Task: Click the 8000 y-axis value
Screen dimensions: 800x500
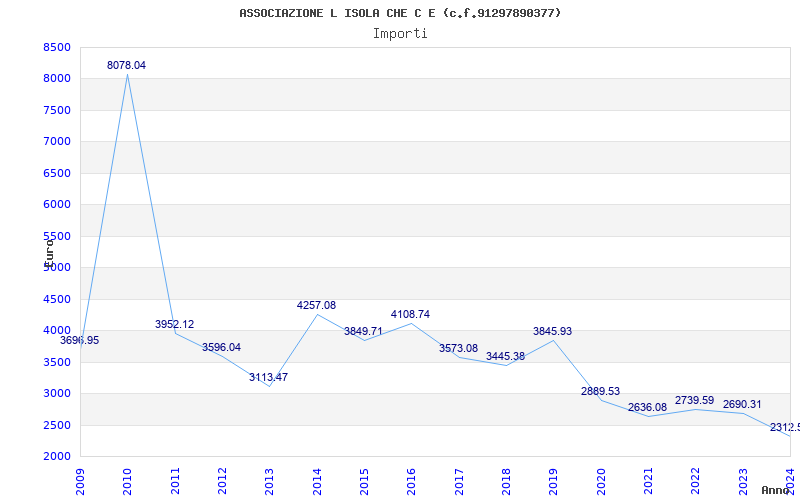Action: pos(57,79)
